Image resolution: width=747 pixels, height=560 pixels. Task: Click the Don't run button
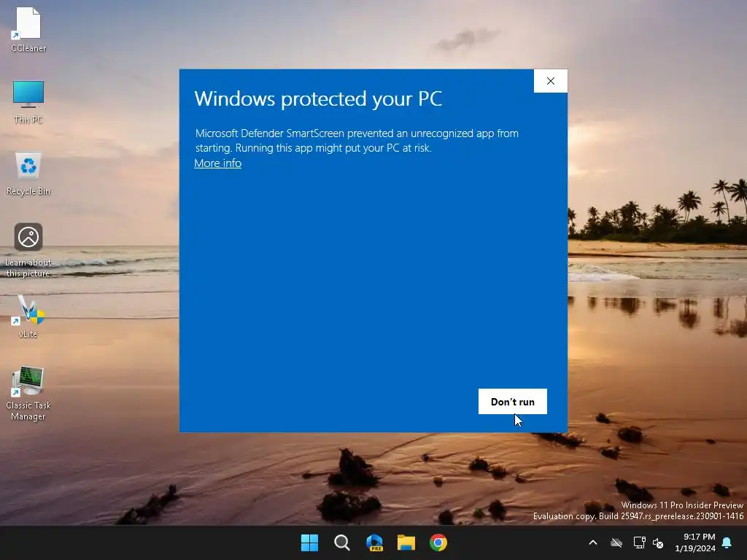[x=513, y=402]
